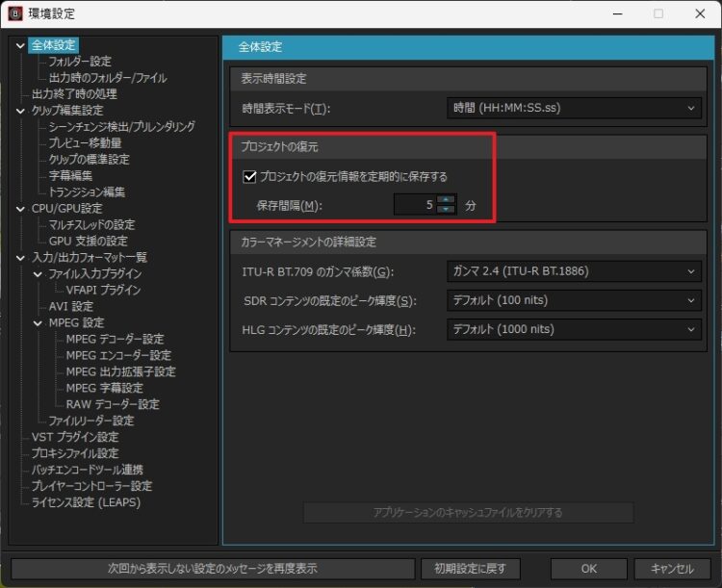Viewport: 722px width, 588px height.
Task: Close the 環境設定 window
Action: coord(700,13)
